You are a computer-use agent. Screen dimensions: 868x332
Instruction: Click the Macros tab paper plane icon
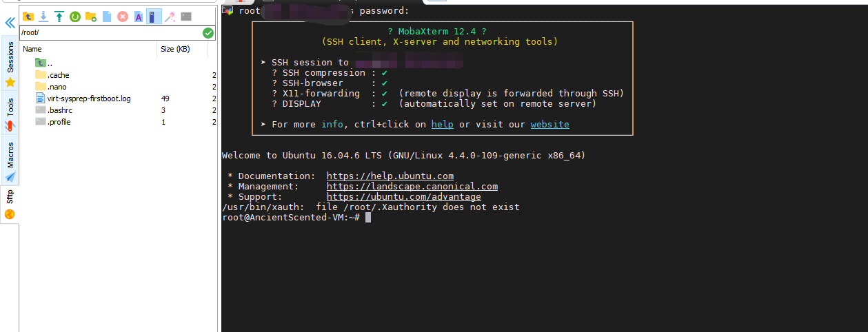10,178
